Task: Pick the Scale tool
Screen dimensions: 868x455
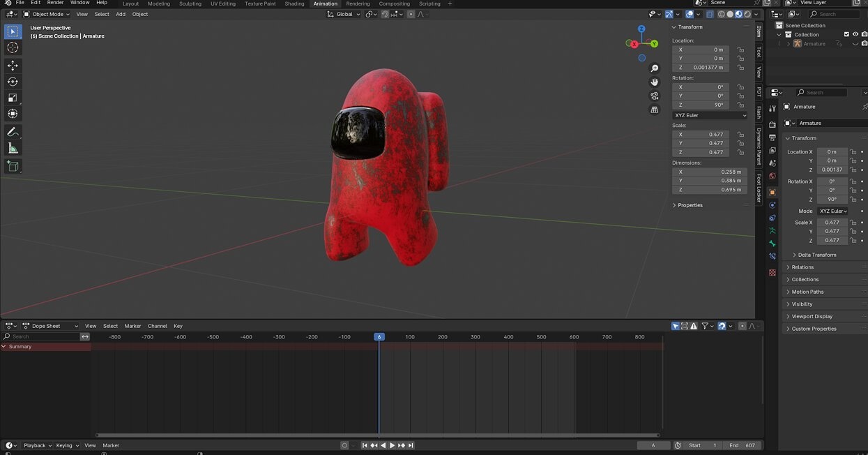Action: click(13, 98)
